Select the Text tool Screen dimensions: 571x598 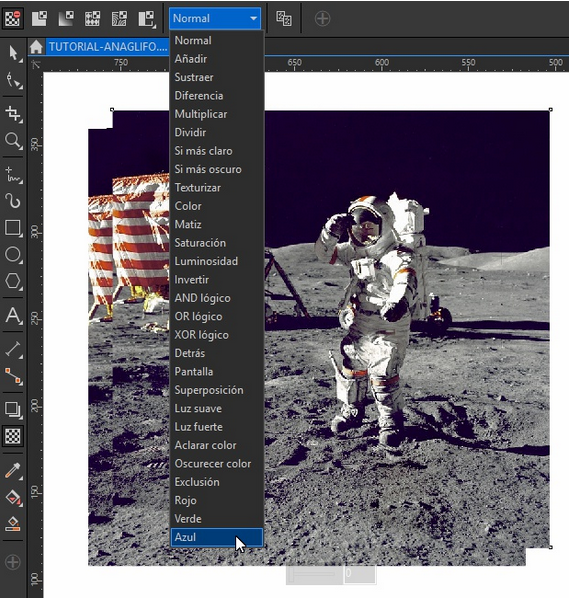13,315
